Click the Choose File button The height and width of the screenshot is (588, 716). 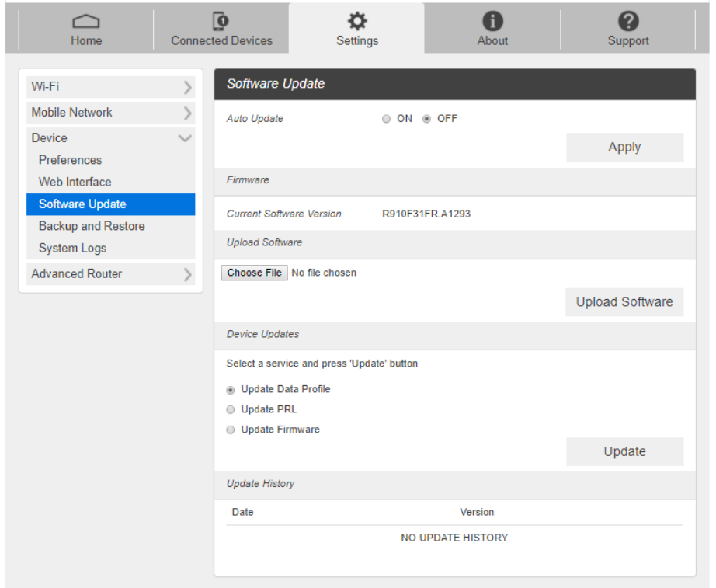point(255,273)
